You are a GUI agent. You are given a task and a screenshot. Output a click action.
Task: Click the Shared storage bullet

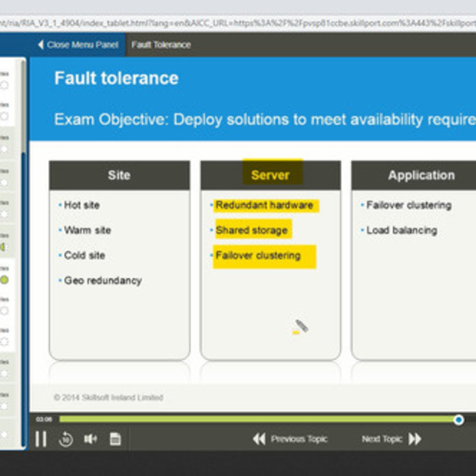pos(252,230)
